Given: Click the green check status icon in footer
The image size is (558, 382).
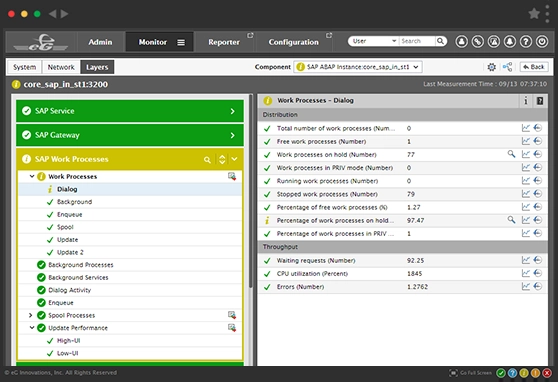Looking at the screenshot, I should (501, 373).
